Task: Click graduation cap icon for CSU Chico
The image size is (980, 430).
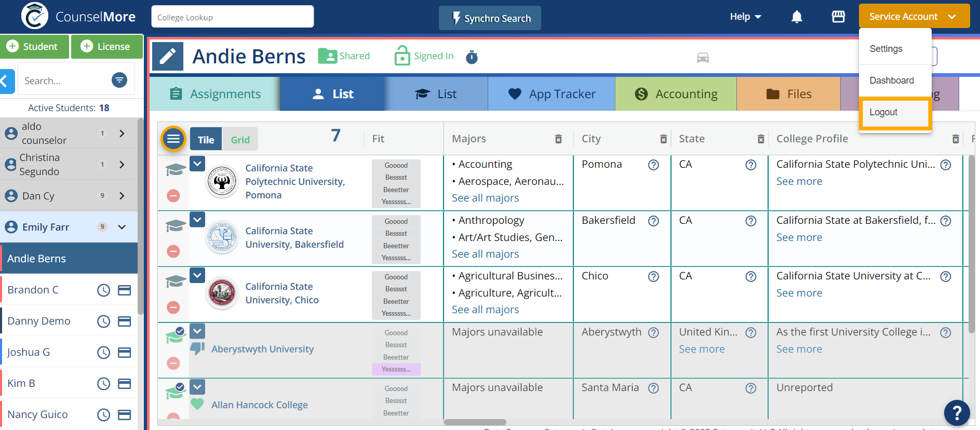Action: pyautogui.click(x=176, y=281)
